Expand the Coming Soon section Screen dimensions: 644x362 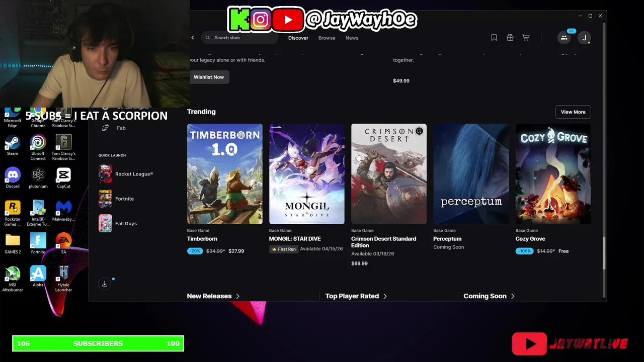point(489,296)
